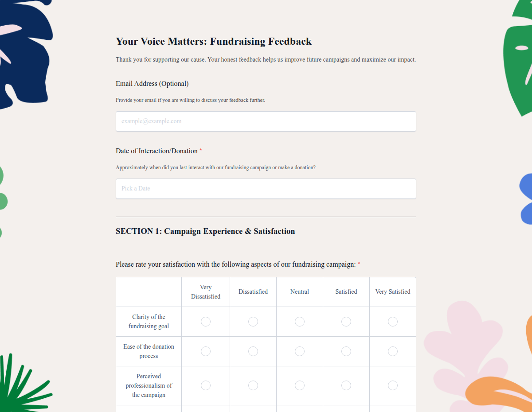Select Neutral for perceived professionalism
The image size is (532, 412).
(x=299, y=385)
